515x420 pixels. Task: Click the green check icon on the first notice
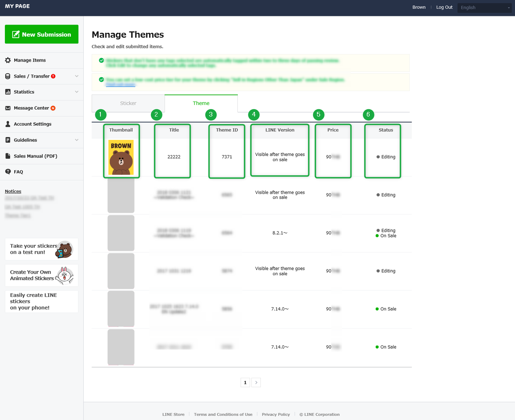coord(101,60)
